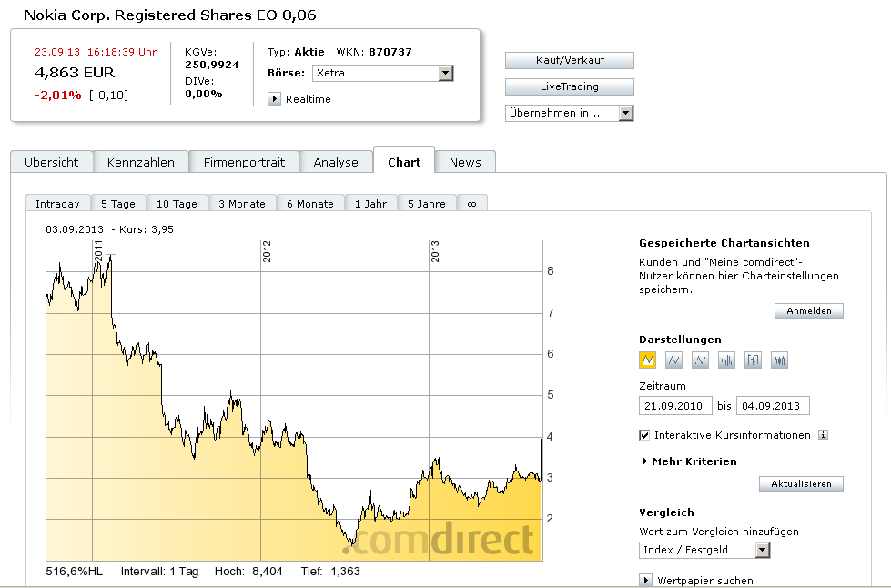Screen dimensions: 891x588
Task: Switch to solid line chart style
Action: (674, 360)
